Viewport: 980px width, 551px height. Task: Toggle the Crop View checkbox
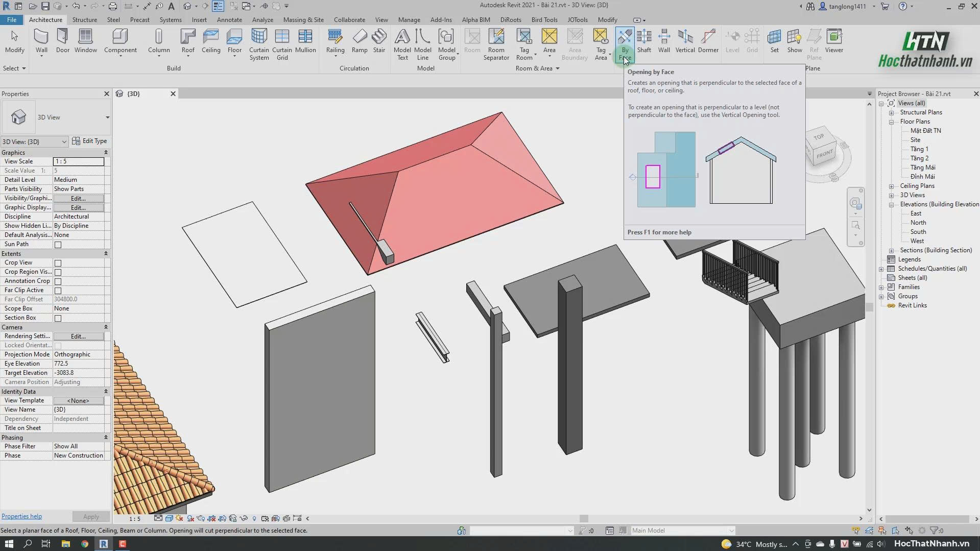point(58,263)
